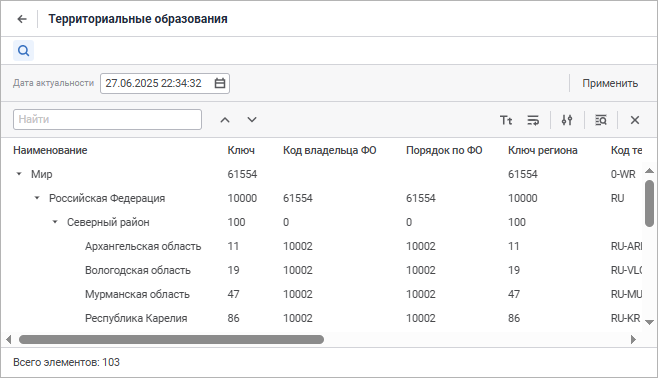Select the Российская Федерация item
658x378 pixels.
[x=107, y=198]
